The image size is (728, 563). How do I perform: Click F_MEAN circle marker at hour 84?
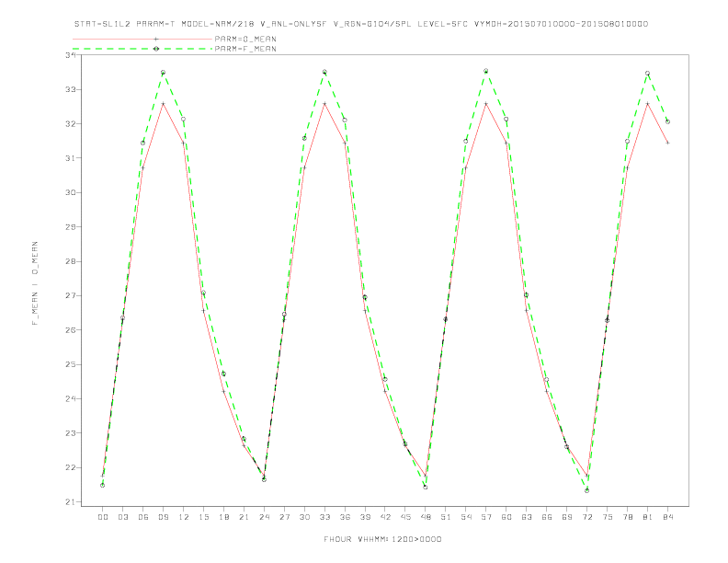(667, 121)
